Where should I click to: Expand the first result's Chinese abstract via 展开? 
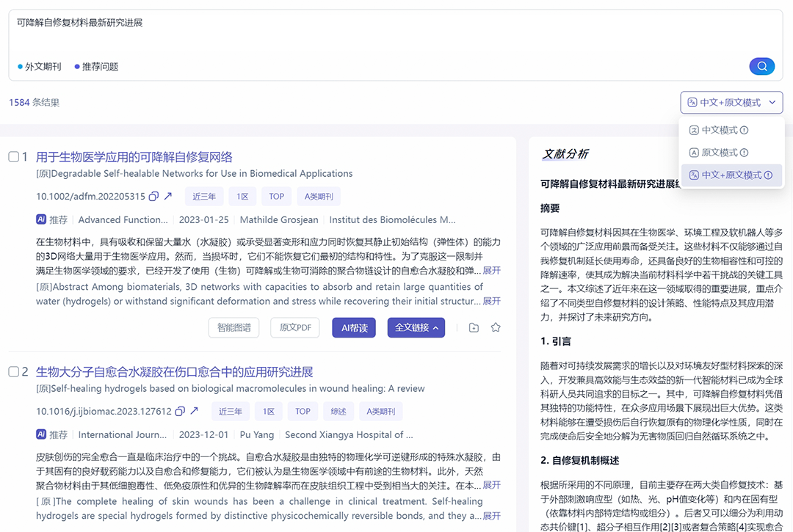coord(491,270)
